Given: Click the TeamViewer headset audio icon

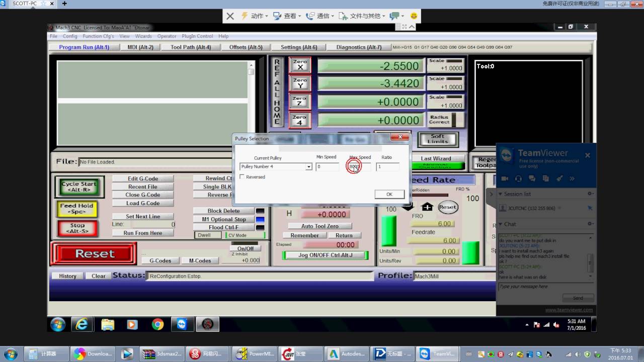Looking at the screenshot, I should [x=519, y=178].
